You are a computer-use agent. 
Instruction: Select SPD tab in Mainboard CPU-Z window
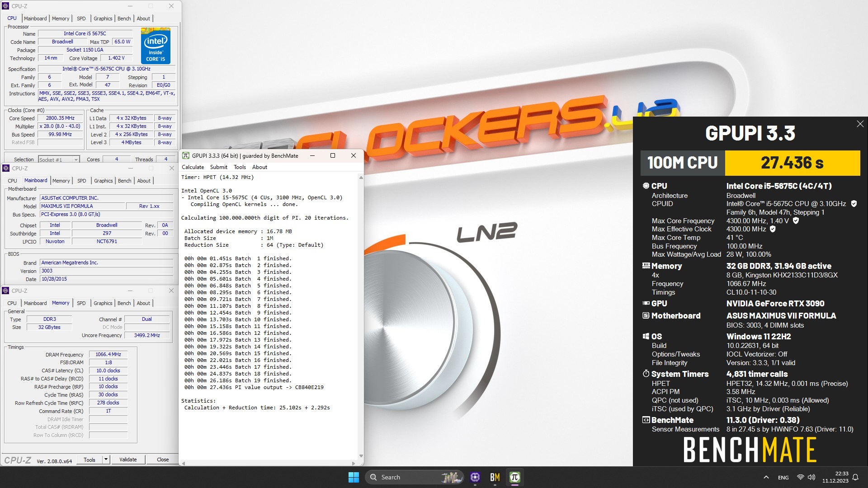click(82, 181)
